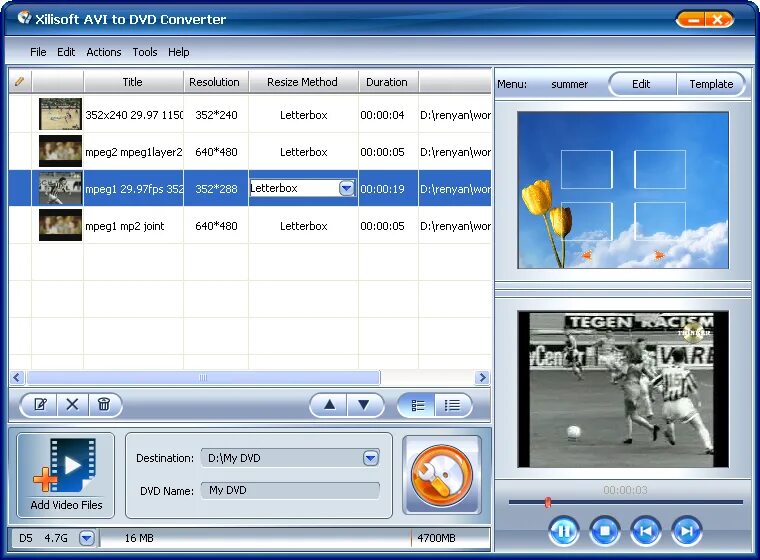Viewport: 760px width, 560px height.
Task: Click the Resize Method column header
Action: [302, 82]
